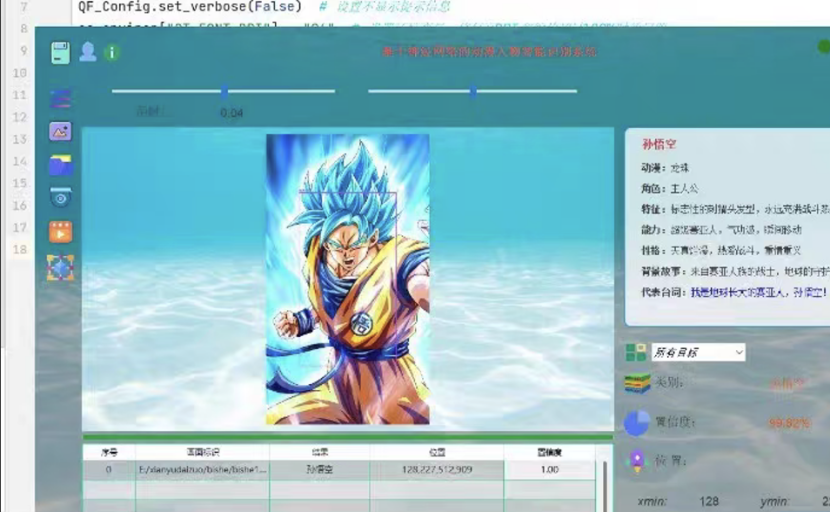Click the second threshold slider handle

point(473,92)
